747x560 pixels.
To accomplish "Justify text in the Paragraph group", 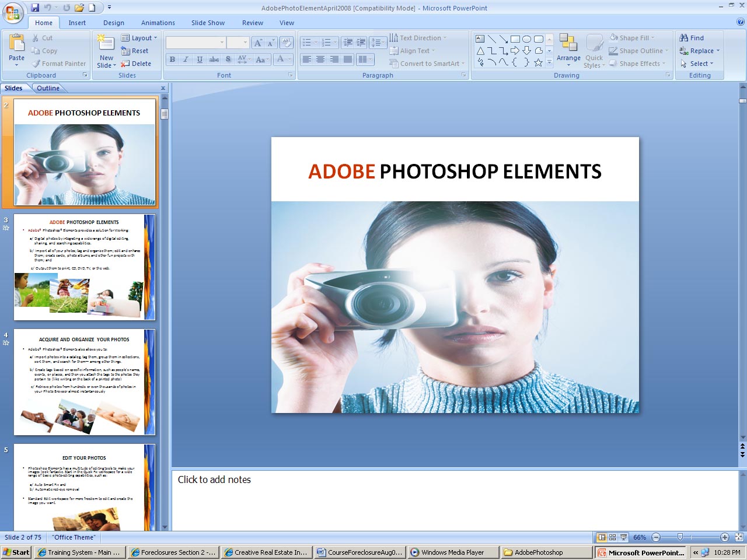I will coord(348,60).
